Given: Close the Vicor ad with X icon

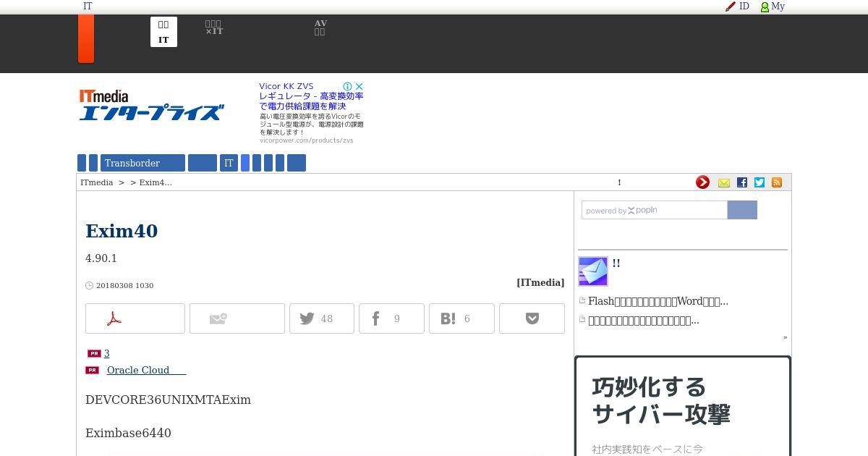Looking at the screenshot, I should point(359,86).
